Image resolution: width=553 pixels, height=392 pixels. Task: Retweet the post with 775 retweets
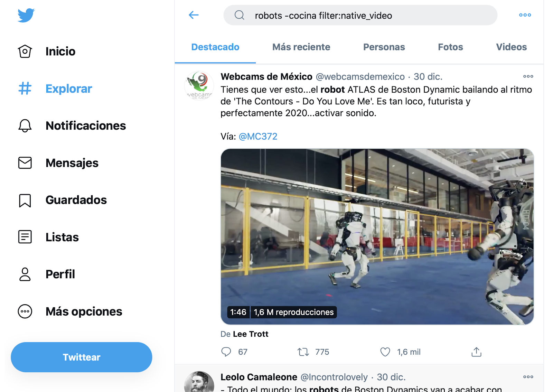[303, 352]
